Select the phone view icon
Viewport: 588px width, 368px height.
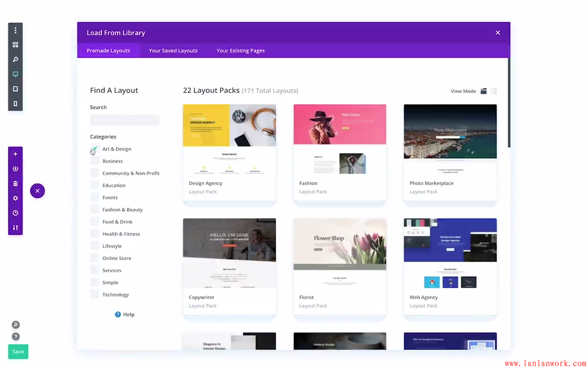15,104
